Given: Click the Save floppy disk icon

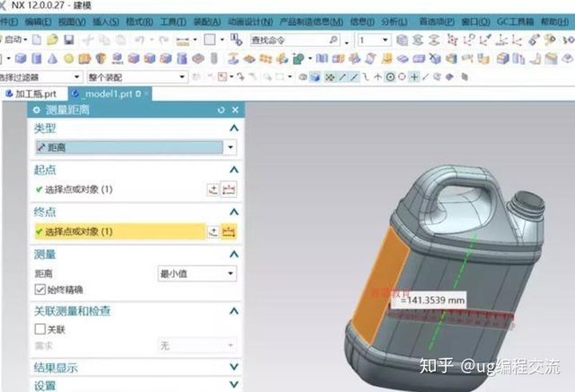Looking at the screenshot, I should pyautogui.click(x=69, y=40).
